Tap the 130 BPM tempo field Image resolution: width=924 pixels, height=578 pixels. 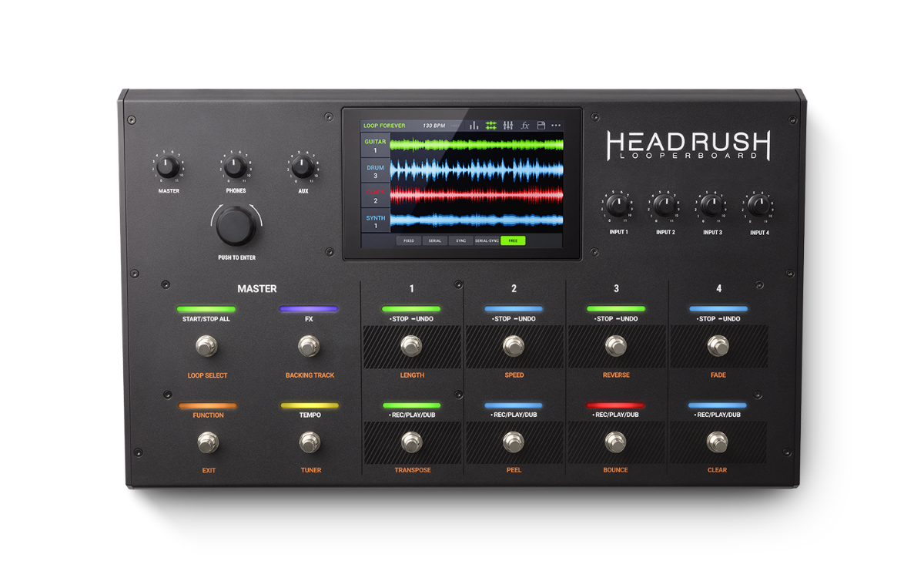[x=434, y=125]
